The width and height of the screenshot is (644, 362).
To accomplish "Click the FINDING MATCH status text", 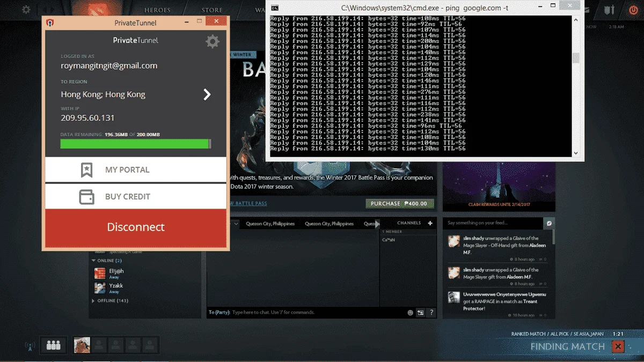I will click(x=567, y=346).
